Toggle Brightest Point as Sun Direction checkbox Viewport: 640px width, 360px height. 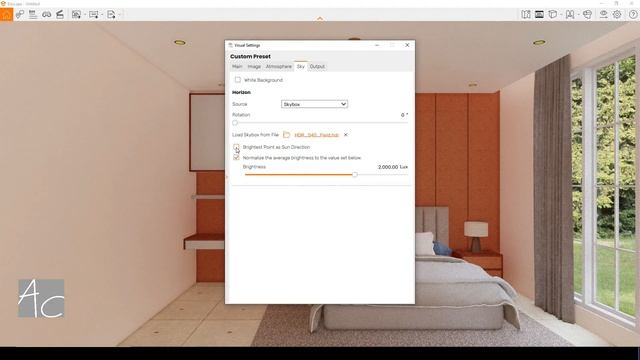[236, 147]
